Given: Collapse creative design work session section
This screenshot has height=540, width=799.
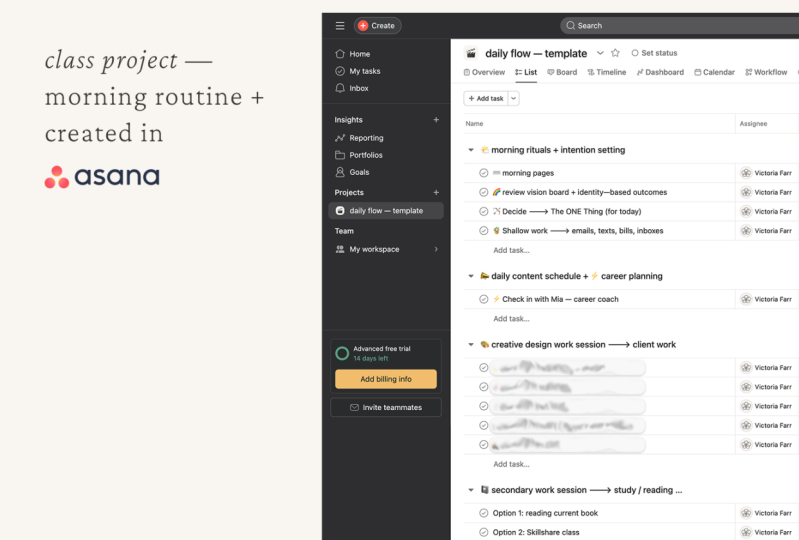Looking at the screenshot, I should tap(471, 345).
